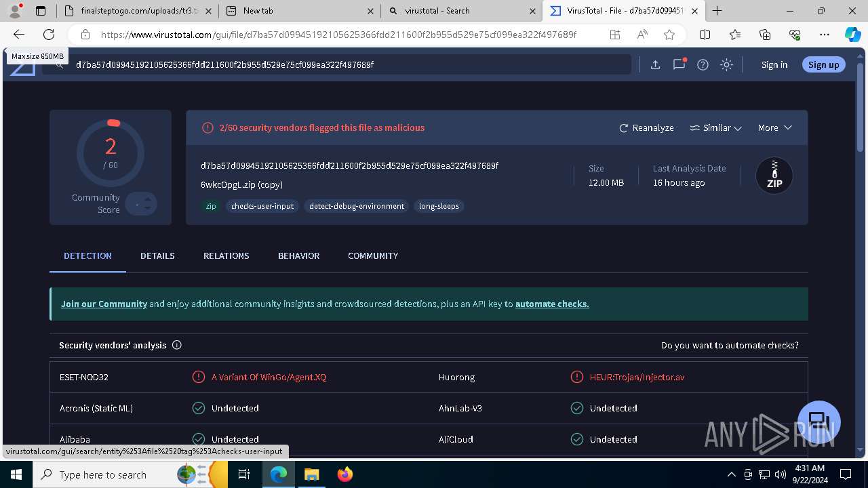This screenshot has width=868, height=488.
Task: Open the RELATIONS tab
Action: pos(226,256)
